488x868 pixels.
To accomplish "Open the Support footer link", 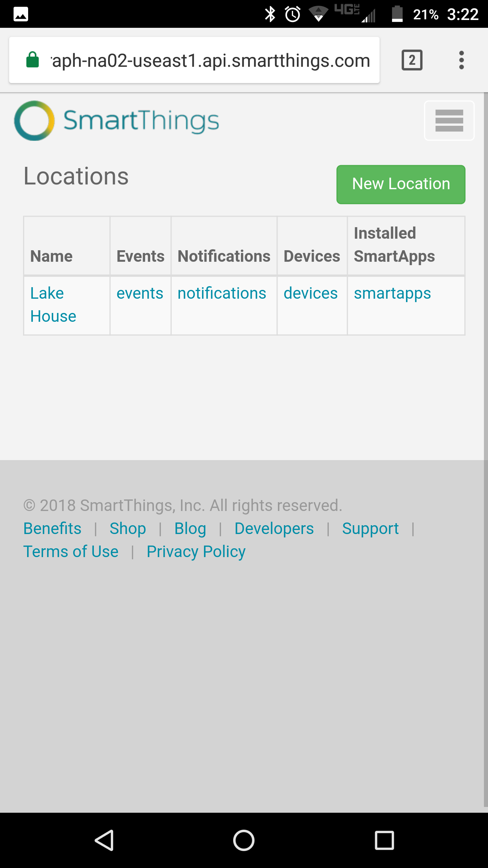I will coord(370,529).
